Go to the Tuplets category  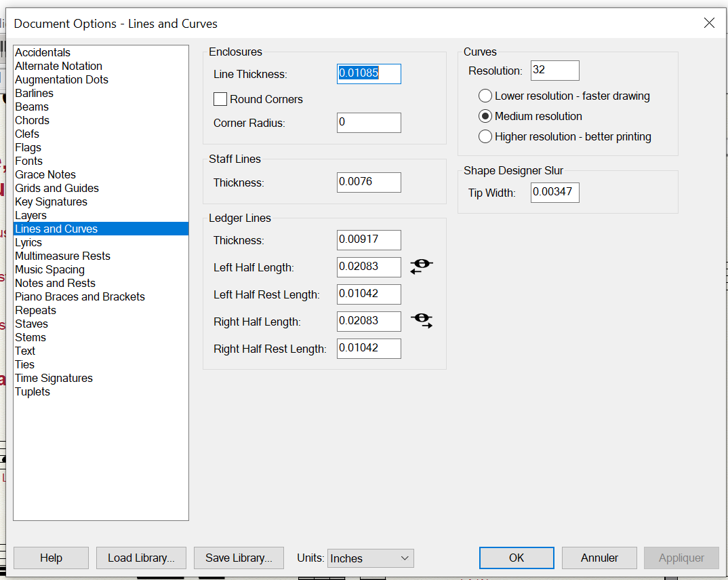coord(33,391)
